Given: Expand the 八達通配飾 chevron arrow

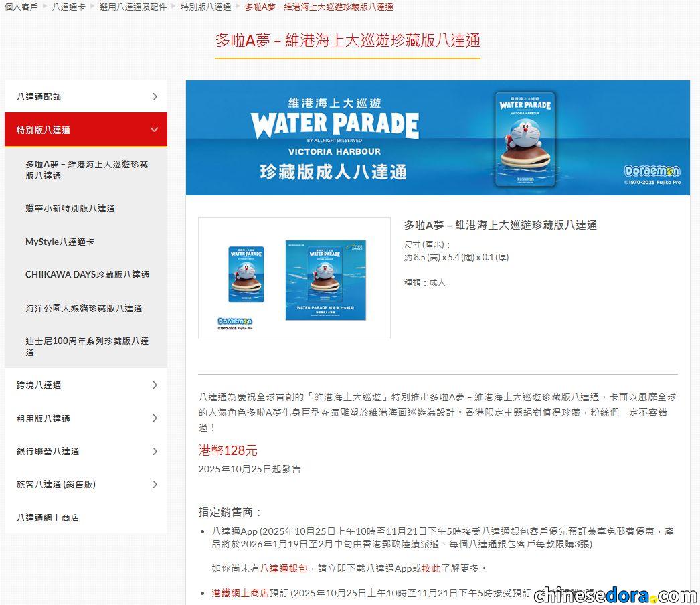Looking at the screenshot, I should point(155,97).
